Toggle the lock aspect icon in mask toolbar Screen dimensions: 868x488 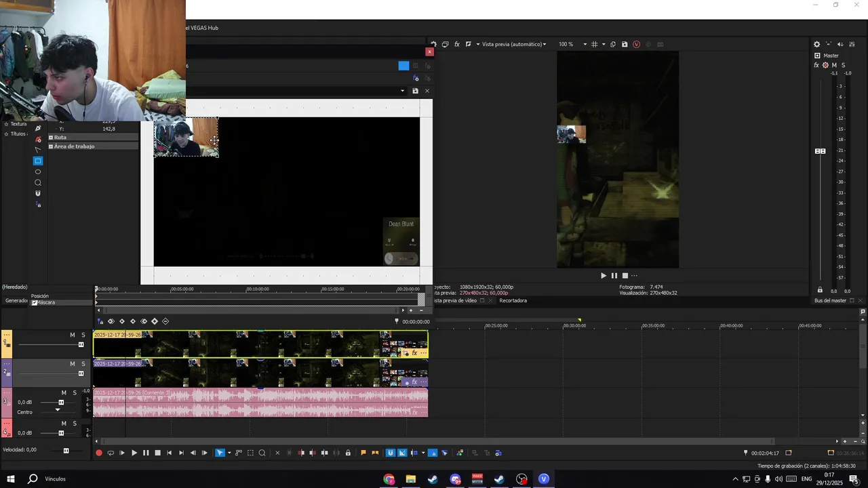click(x=38, y=204)
